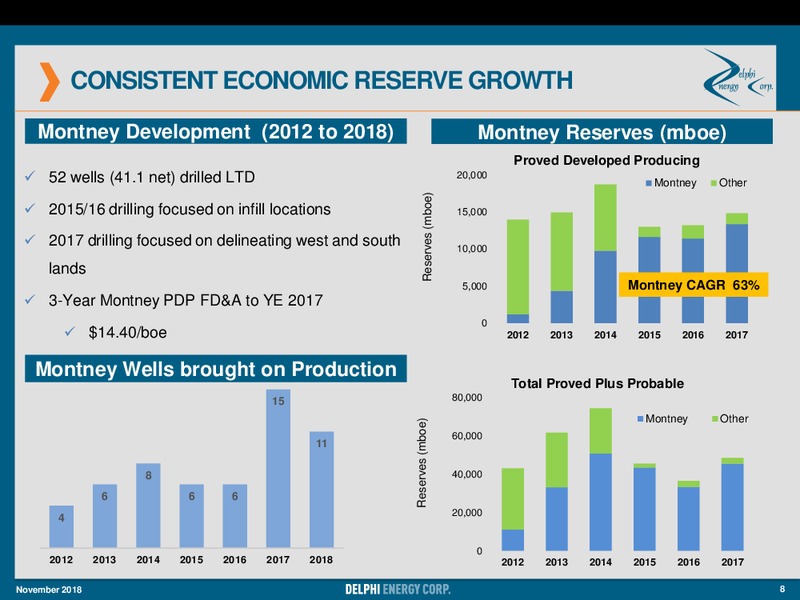Click the blue Montney legend swatch in Total Proved Plus Probable chart
Viewport: 800px width, 600px height.
640,419
